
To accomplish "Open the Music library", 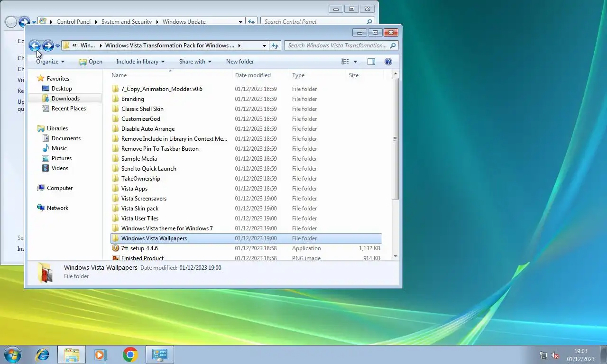I will [x=59, y=148].
